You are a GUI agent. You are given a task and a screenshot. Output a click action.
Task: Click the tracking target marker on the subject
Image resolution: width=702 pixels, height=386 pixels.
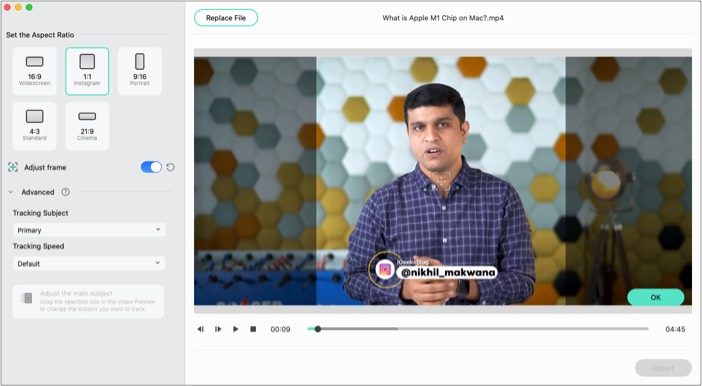(x=441, y=181)
